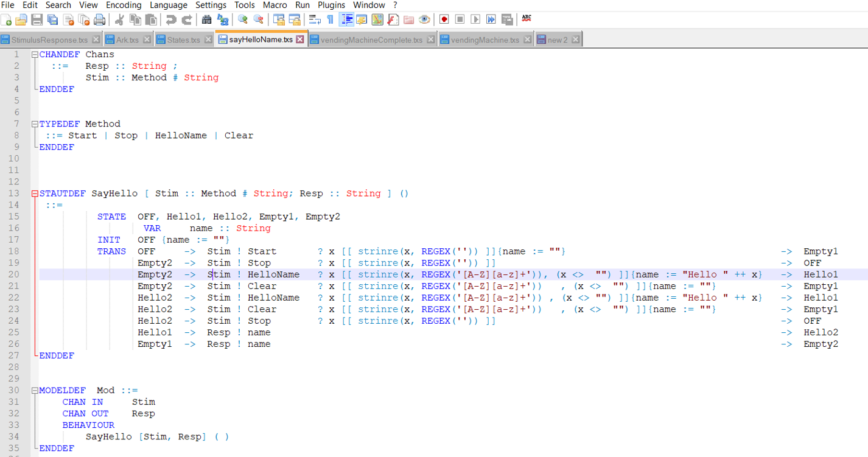Toggle synchronized horizontal scrolling
The width and height of the screenshot is (868, 457).
click(x=295, y=20)
